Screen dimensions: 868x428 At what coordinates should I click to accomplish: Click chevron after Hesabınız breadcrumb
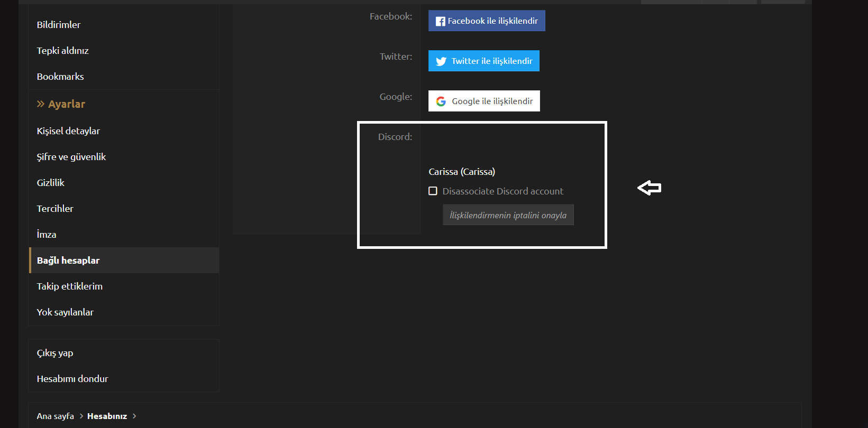134,416
